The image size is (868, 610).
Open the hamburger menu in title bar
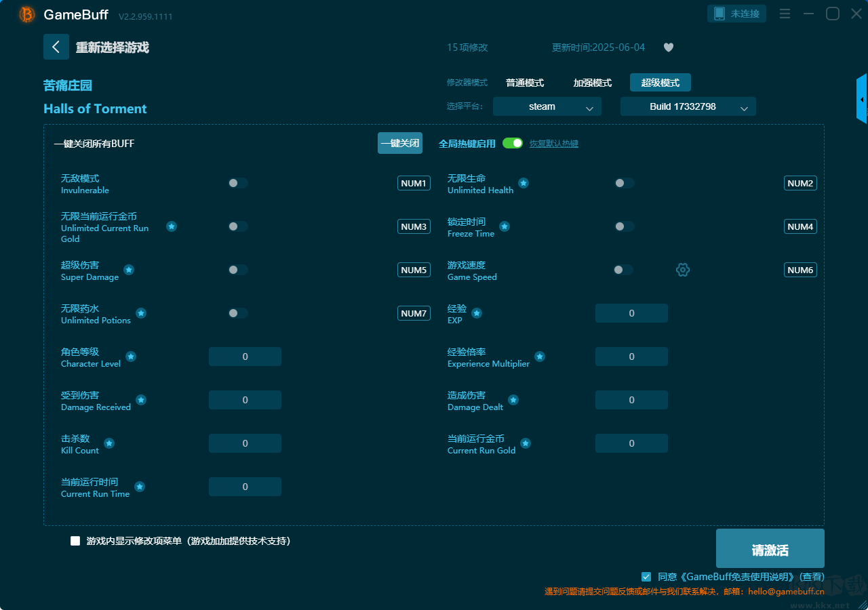pyautogui.click(x=785, y=14)
